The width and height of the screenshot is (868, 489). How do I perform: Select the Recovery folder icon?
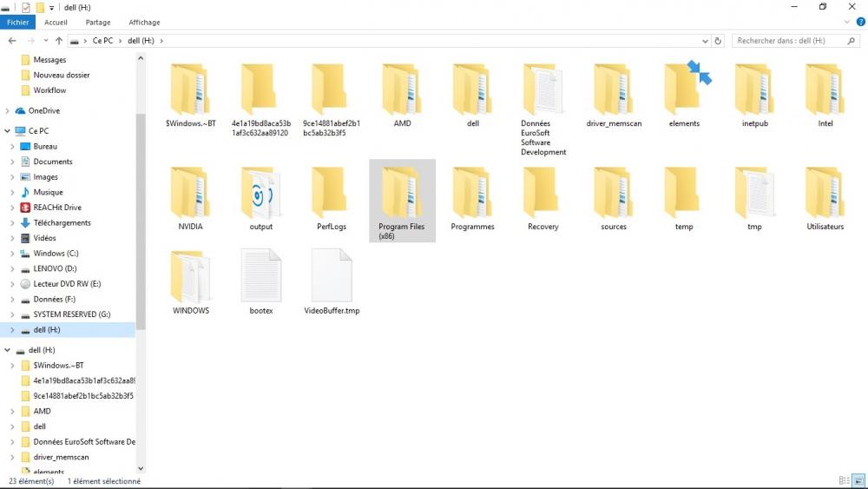[x=543, y=192]
